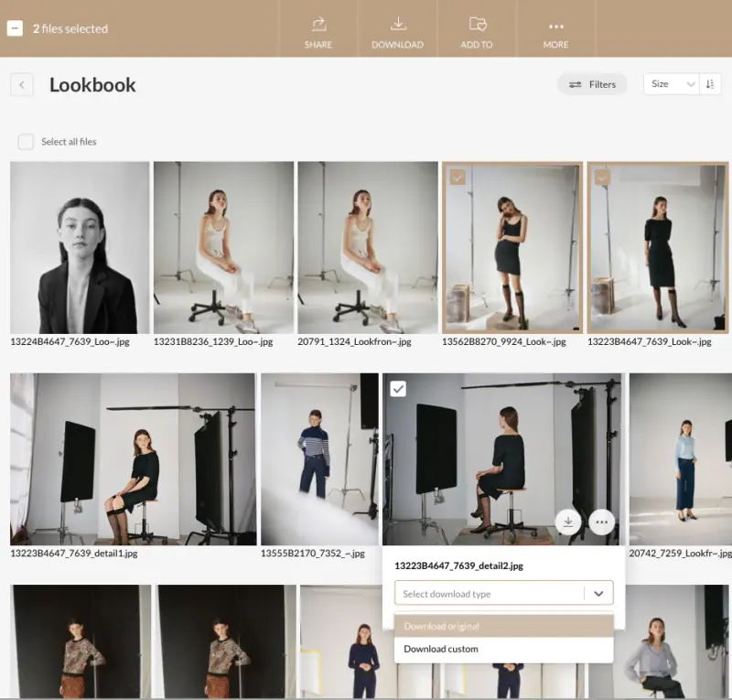
Task: Click the file name 13223B4647_7639_detail2.jpg
Action: tap(459, 566)
